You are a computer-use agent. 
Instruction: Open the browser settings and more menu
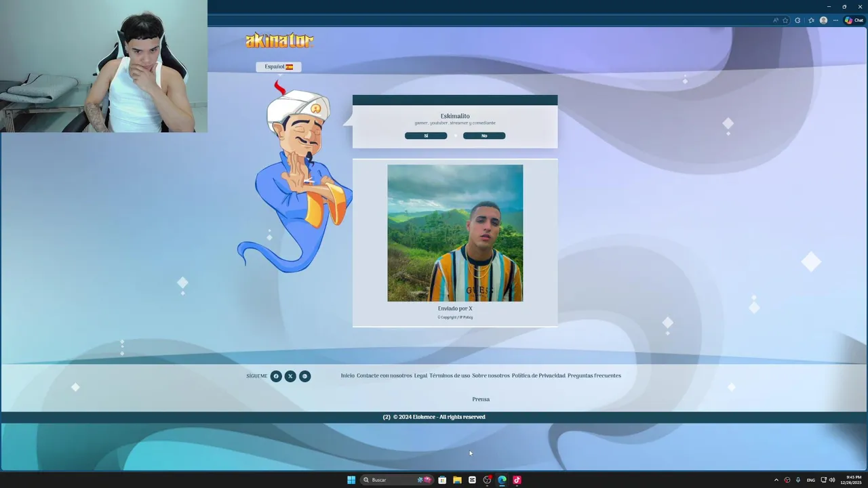[x=835, y=20]
